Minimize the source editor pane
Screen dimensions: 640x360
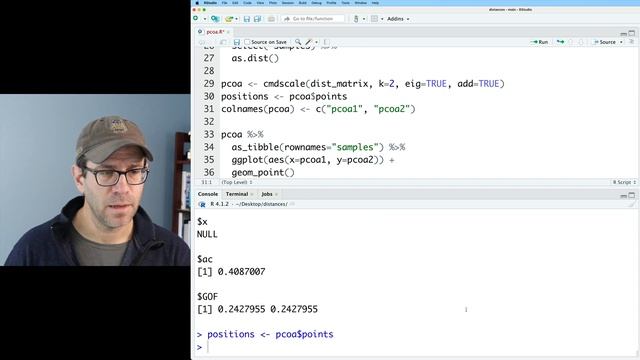point(623,33)
